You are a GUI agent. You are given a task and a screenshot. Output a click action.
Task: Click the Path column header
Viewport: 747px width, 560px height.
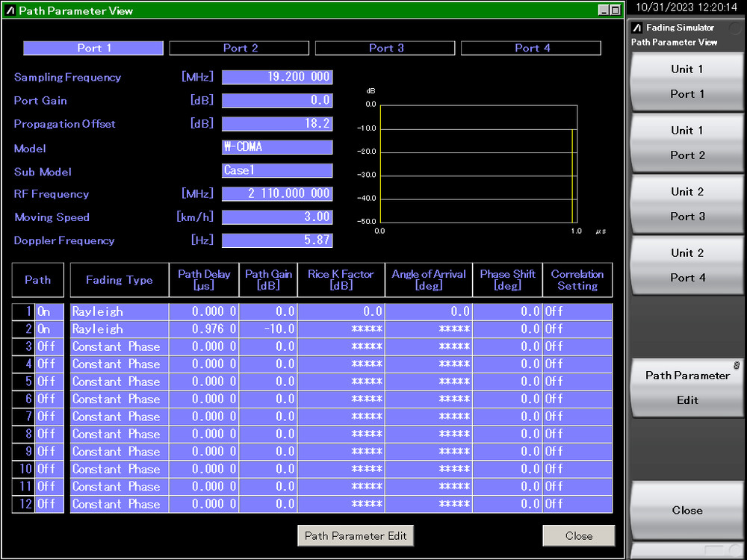point(37,280)
